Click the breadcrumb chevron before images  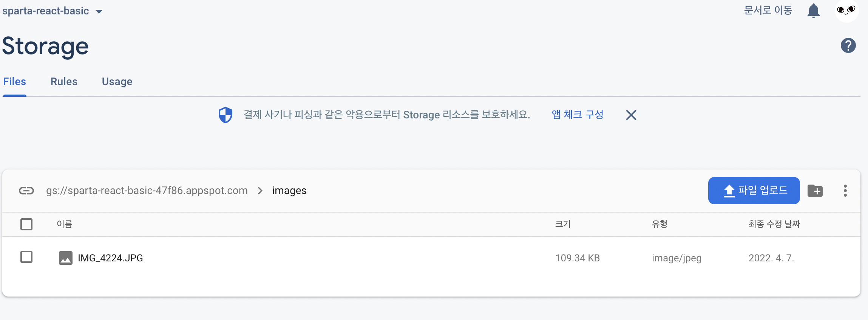(x=260, y=191)
